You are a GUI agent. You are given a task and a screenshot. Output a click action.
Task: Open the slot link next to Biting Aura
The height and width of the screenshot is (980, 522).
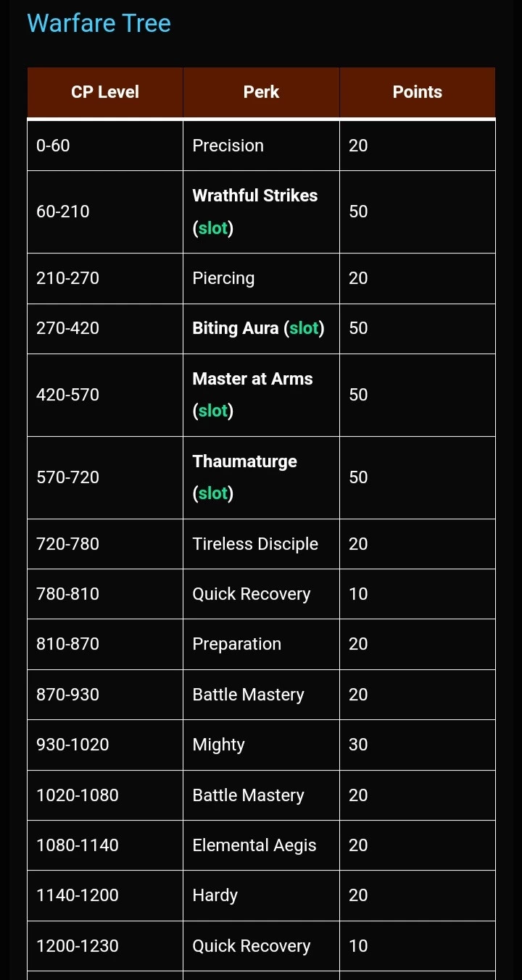304,328
